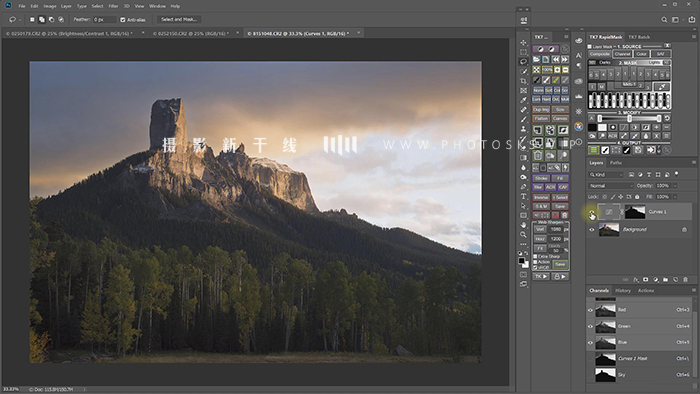Select the Move tool

pos(523,43)
